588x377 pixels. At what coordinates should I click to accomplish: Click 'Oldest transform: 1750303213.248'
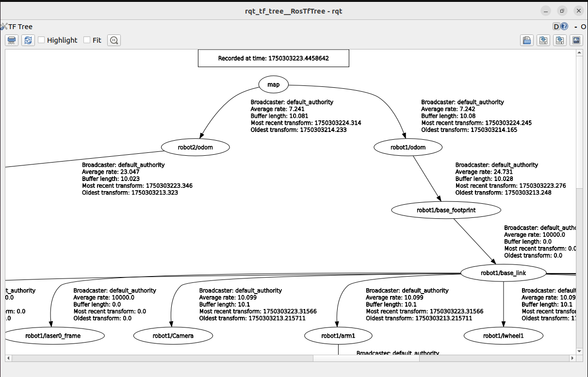tap(503, 193)
